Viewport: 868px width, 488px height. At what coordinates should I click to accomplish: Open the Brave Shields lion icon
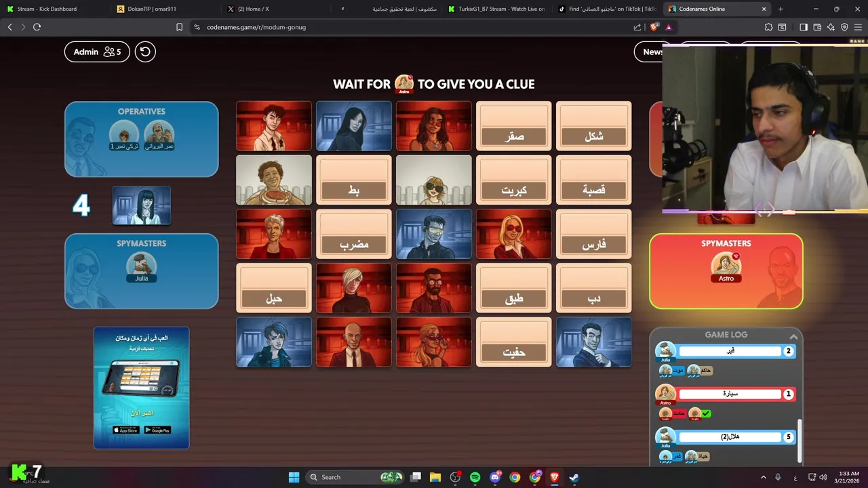(654, 27)
